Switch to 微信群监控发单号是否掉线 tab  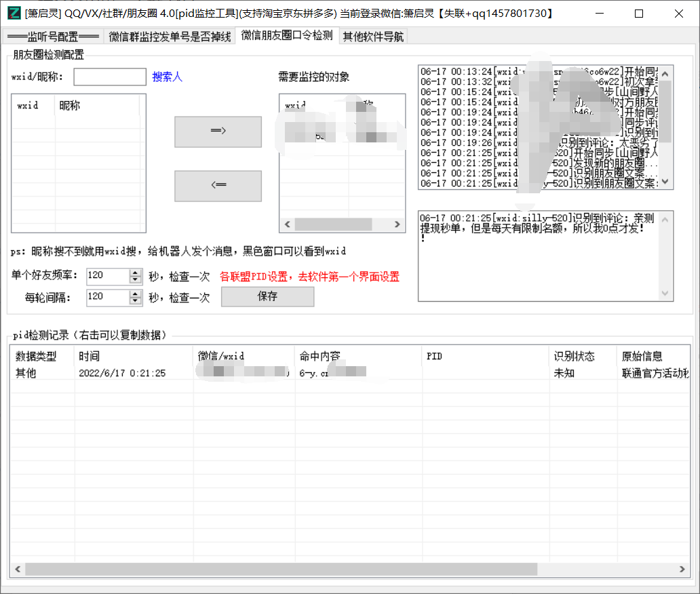(x=170, y=37)
